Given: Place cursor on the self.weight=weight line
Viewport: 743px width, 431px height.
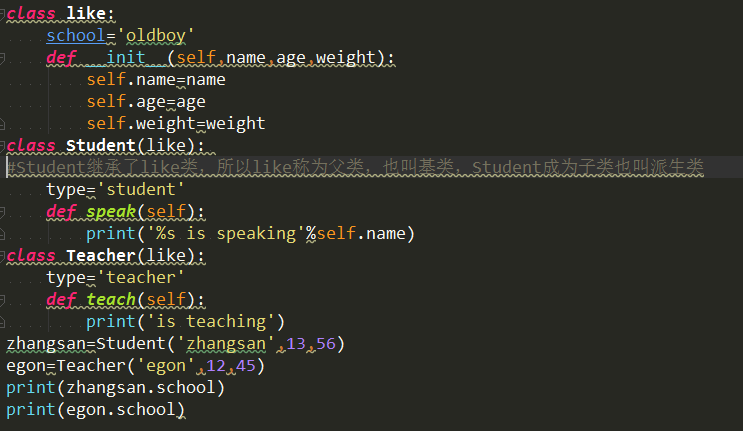Looking at the screenshot, I should 176,124.
